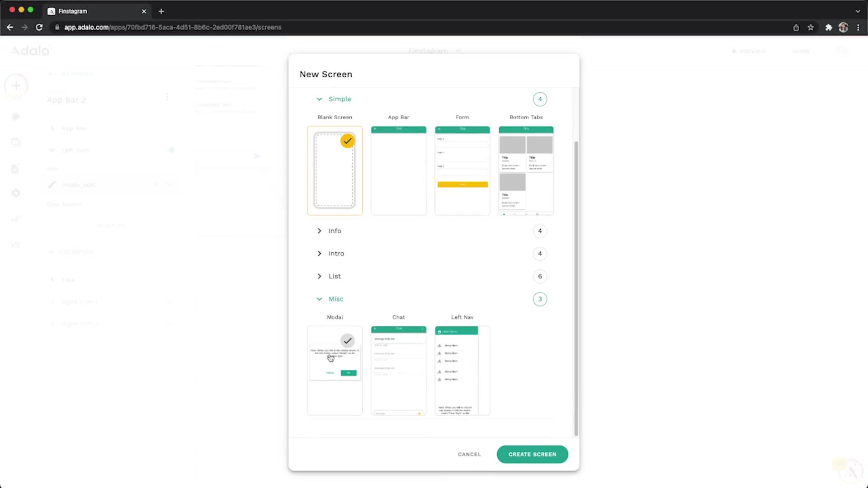The height and width of the screenshot is (488, 868).
Task: Open the Finstagram app name dropdown
Action: pyautogui.click(x=458, y=51)
